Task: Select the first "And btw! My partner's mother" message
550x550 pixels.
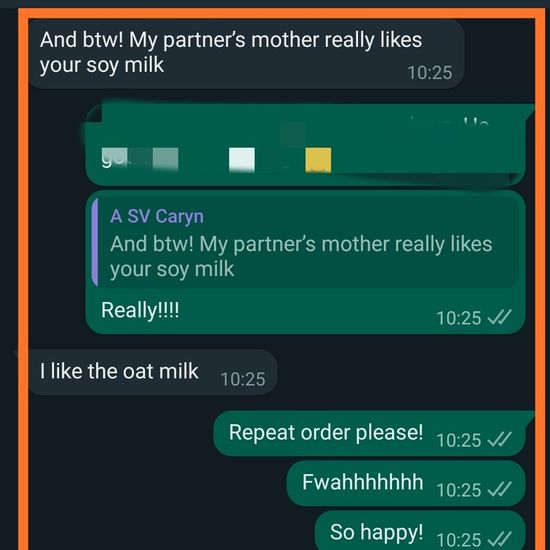Action: click(246, 53)
